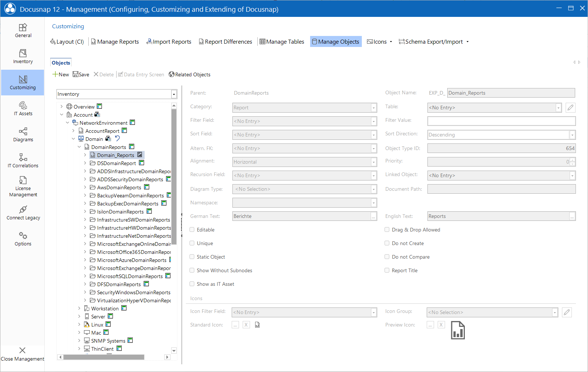The height and width of the screenshot is (372, 588).
Task: Open Layout (CI) in the toolbar
Action: point(67,42)
